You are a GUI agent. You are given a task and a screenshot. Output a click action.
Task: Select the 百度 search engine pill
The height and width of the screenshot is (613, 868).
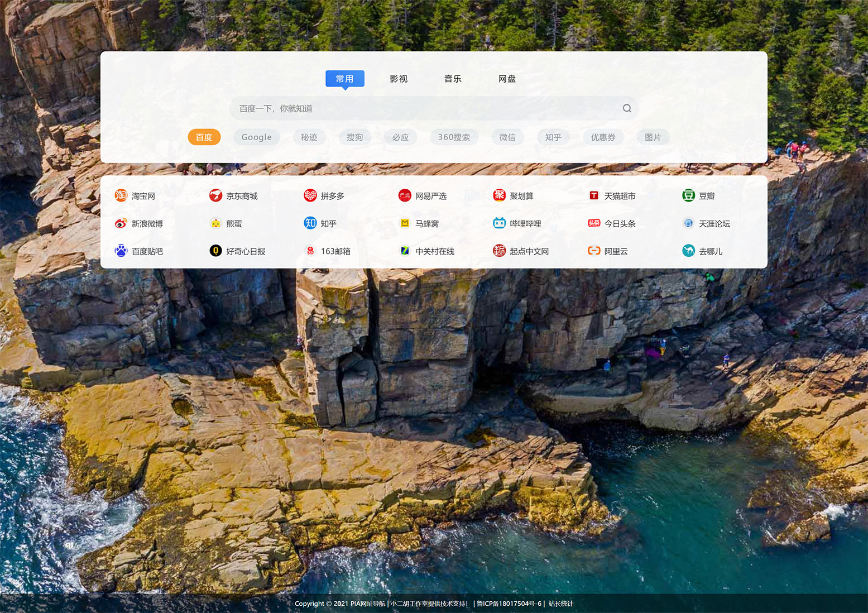(204, 137)
